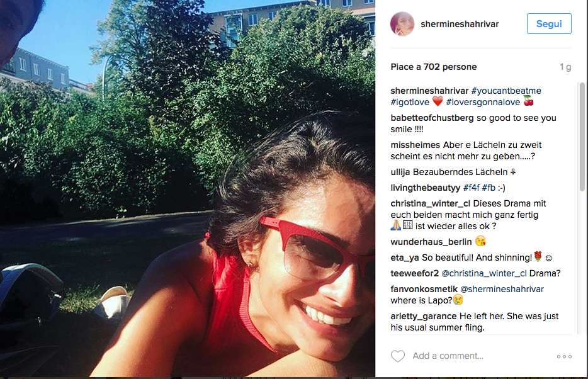Click the comments scrollbar thumb

pyautogui.click(x=582, y=137)
